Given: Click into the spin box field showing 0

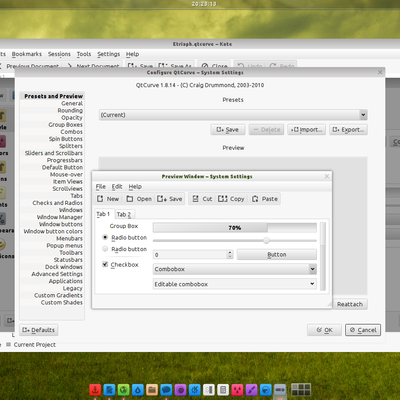Looking at the screenshot, I should [190, 255].
